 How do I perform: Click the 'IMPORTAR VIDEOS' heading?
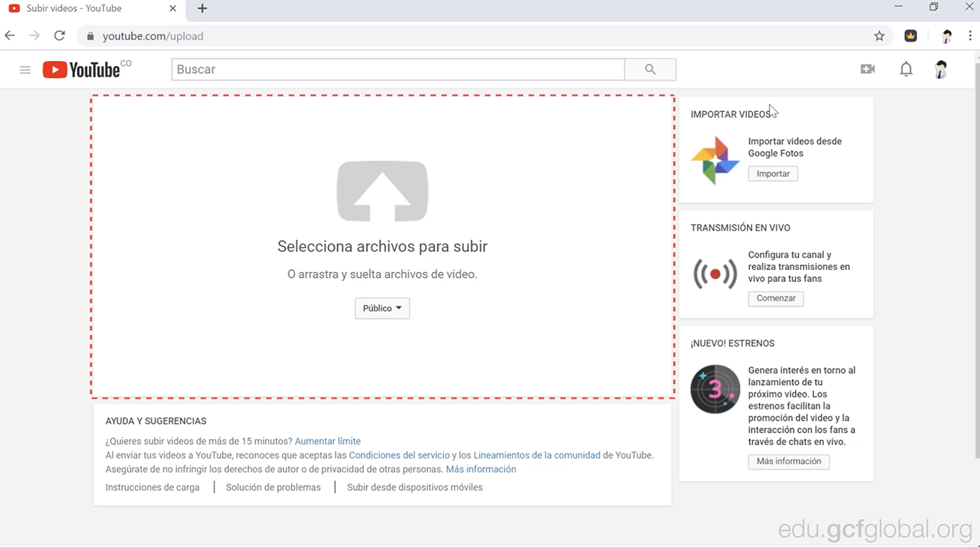click(x=731, y=114)
